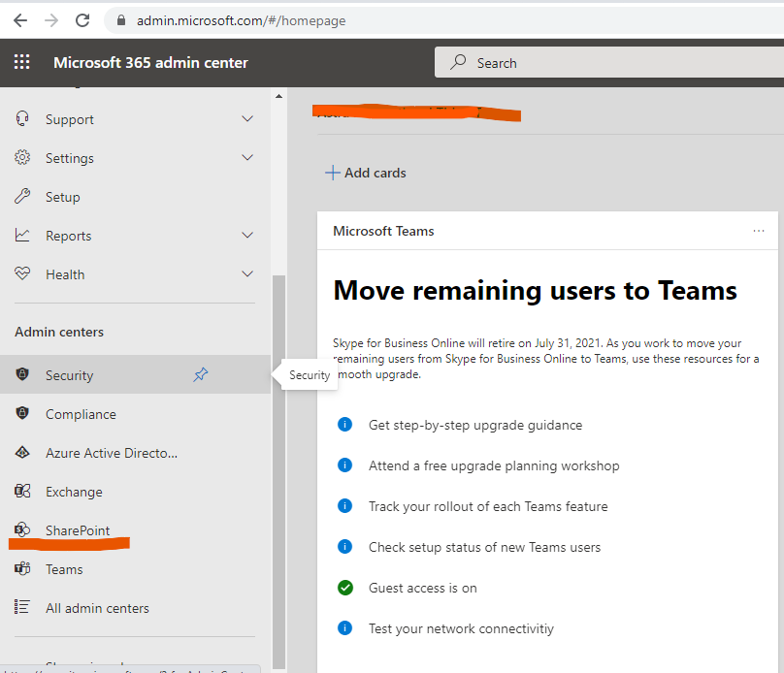The height and width of the screenshot is (673, 784).
Task: Click Move remaining users to Teams heading
Action: point(535,290)
